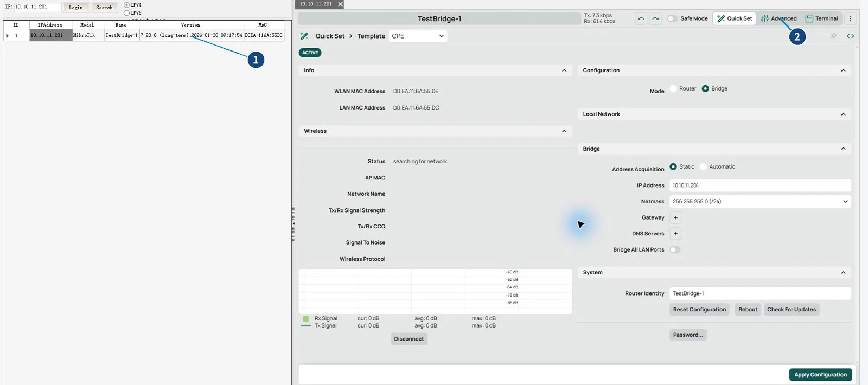This screenshot has width=868, height=385.
Task: Close the 10.10.11.201 session tab
Action: tap(340, 4)
